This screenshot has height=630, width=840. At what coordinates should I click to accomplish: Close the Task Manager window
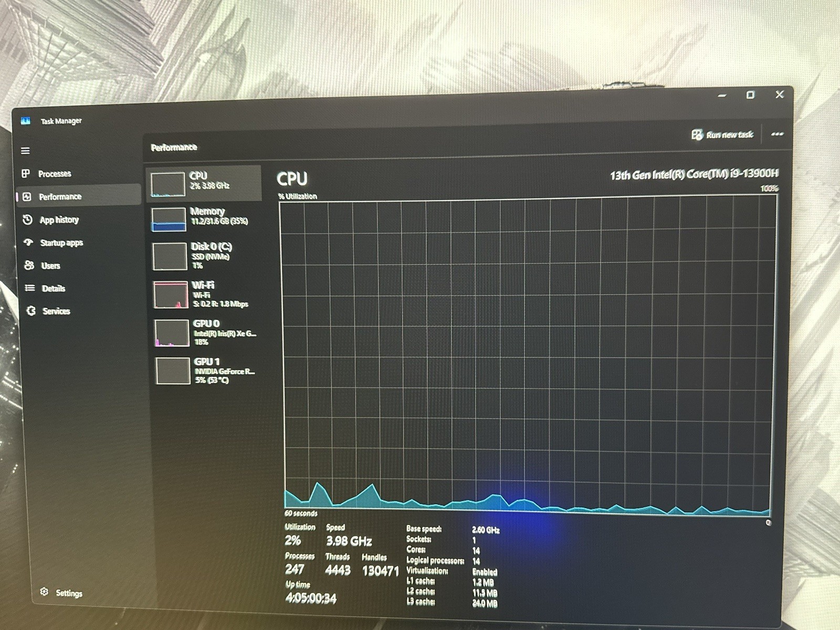[x=780, y=94]
